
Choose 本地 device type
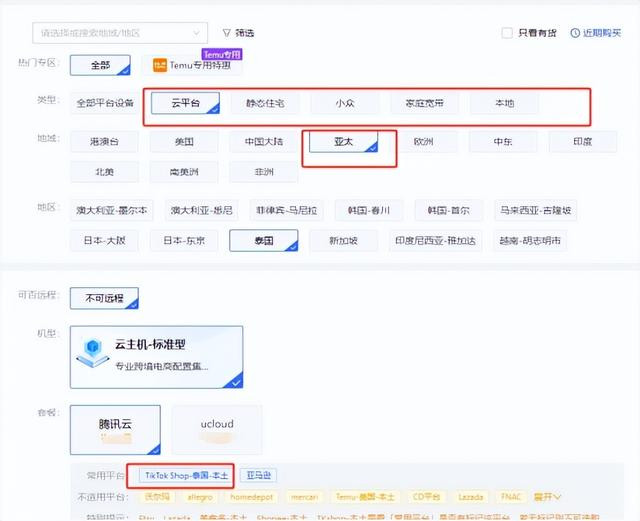[x=504, y=103]
